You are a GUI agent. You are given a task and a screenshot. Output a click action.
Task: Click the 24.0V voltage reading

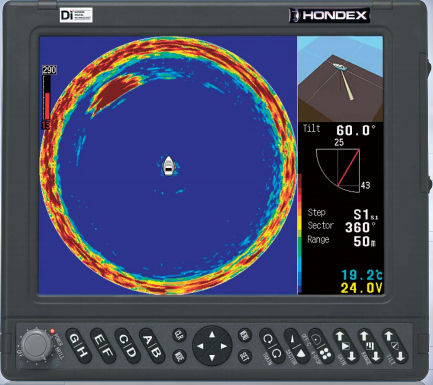361,288
